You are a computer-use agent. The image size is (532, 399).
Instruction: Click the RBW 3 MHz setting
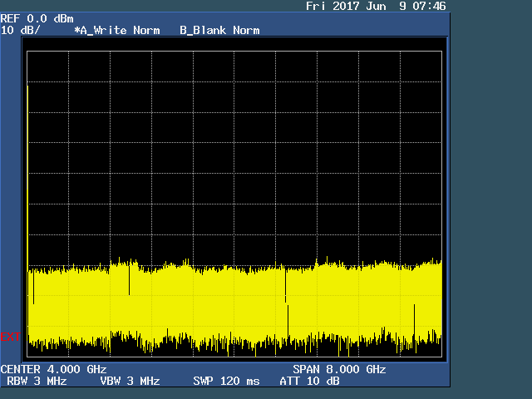point(37,381)
